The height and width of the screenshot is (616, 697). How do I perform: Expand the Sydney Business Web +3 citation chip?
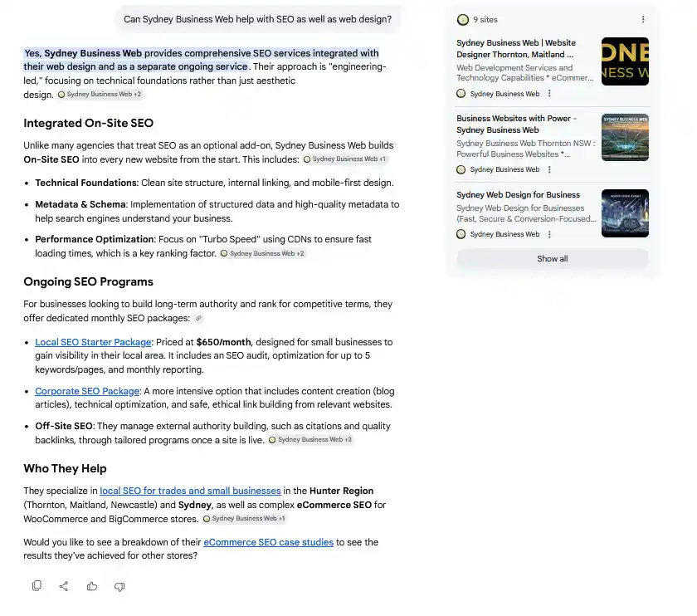(310, 439)
